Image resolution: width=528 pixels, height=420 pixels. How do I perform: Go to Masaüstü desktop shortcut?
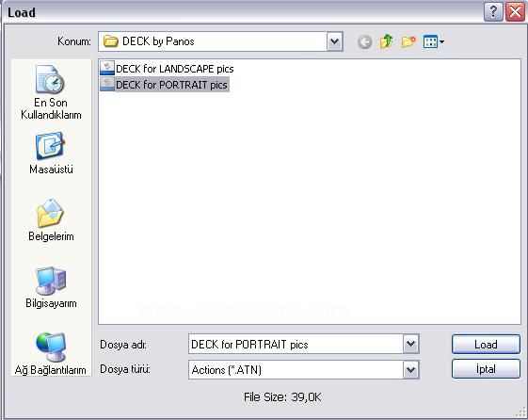click(x=51, y=153)
